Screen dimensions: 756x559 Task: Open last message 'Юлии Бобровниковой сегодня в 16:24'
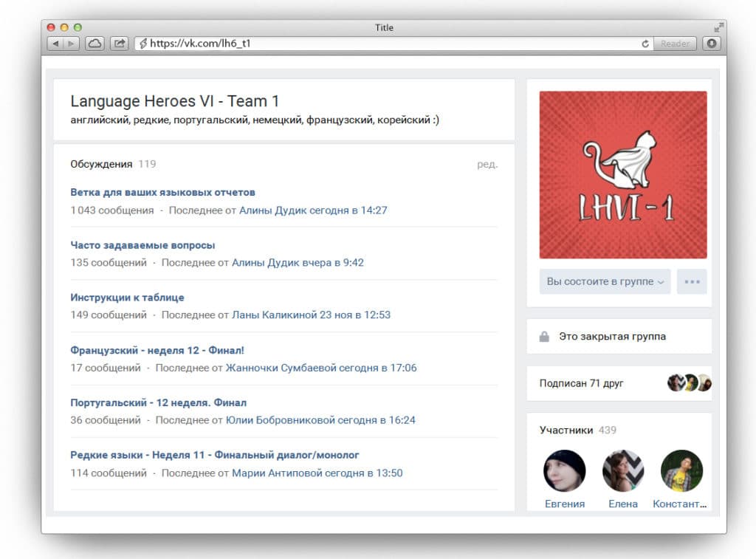320,420
